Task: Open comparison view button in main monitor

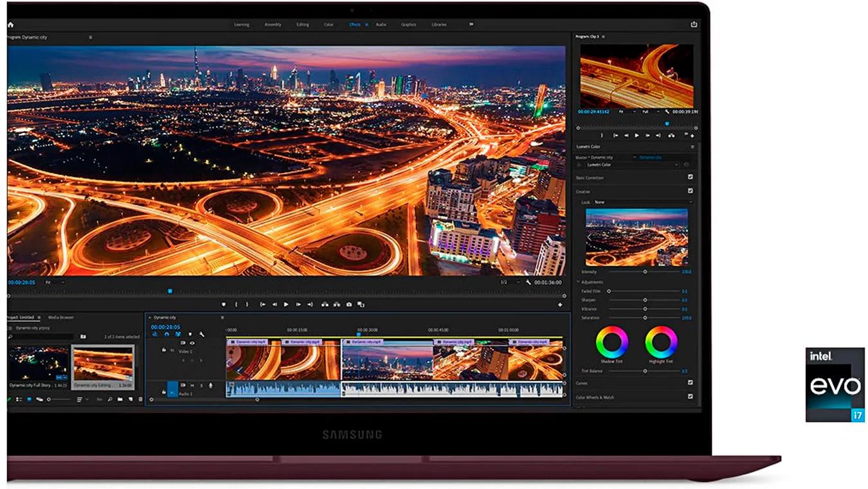Action: pyautogui.click(x=361, y=305)
